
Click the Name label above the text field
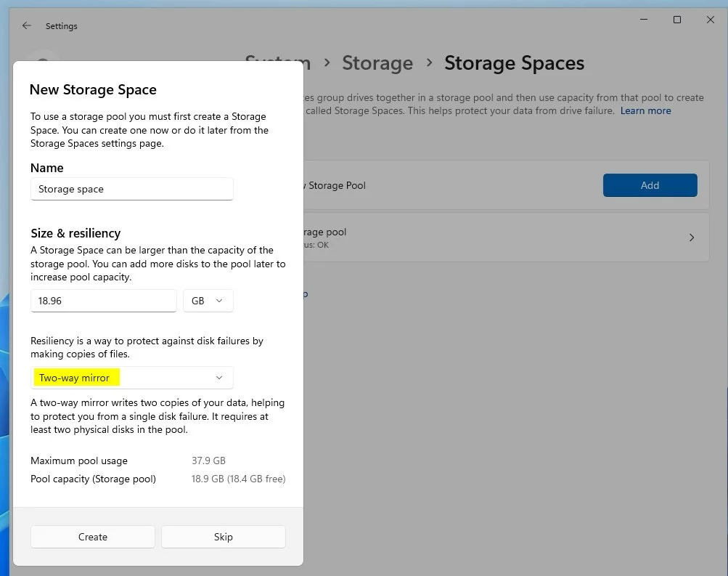(x=47, y=168)
